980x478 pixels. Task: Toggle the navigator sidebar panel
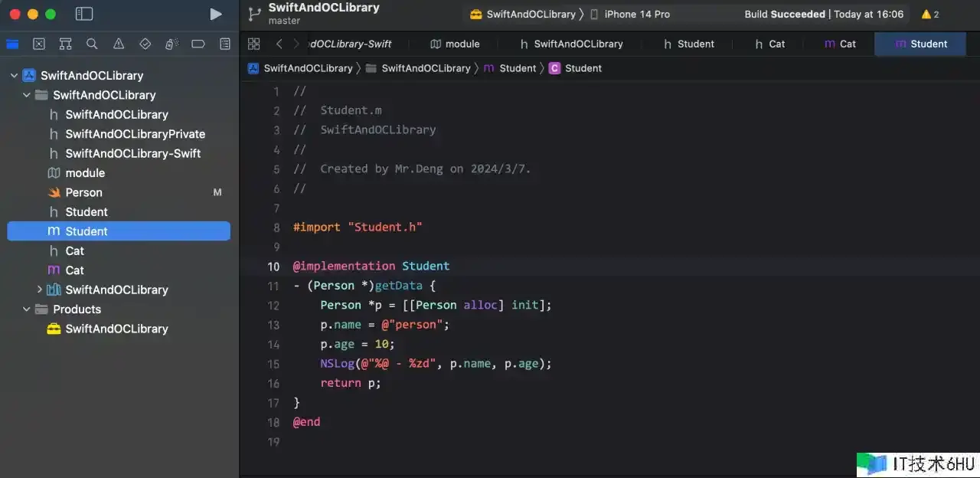84,14
